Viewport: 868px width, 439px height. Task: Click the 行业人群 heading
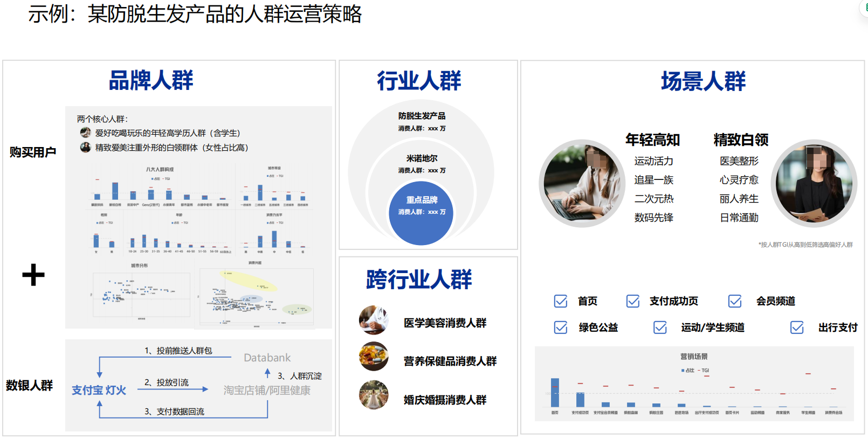click(419, 81)
